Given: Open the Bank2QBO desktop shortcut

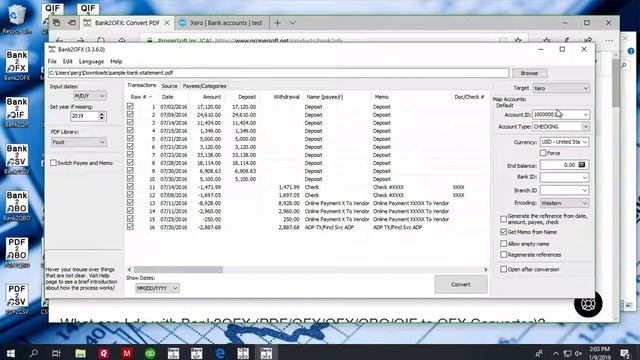Looking at the screenshot, I should point(17,206).
